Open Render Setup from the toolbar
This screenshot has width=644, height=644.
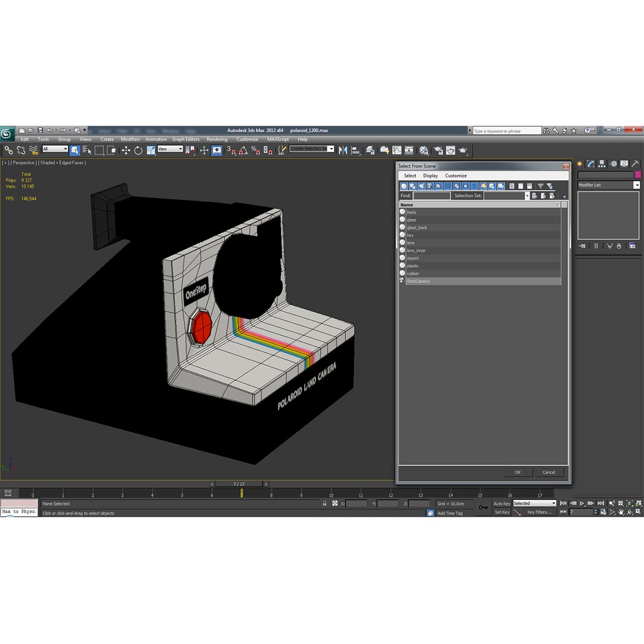pos(438,150)
